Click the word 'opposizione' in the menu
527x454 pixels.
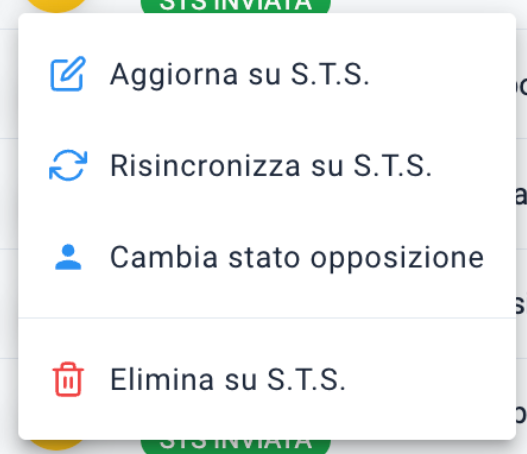pos(397,259)
